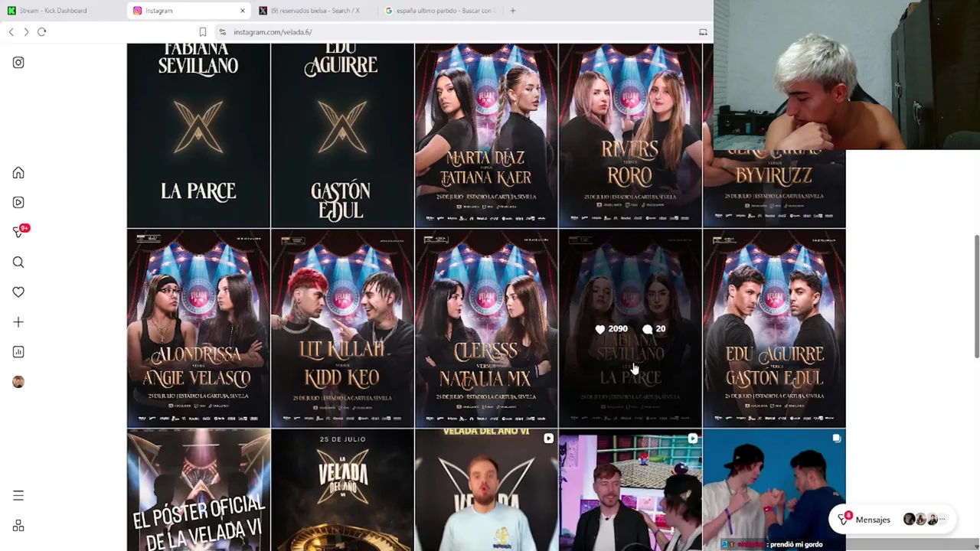This screenshot has width=980, height=551.
Task: Open dashboard chart icon in sidebar
Action: [x=18, y=352]
